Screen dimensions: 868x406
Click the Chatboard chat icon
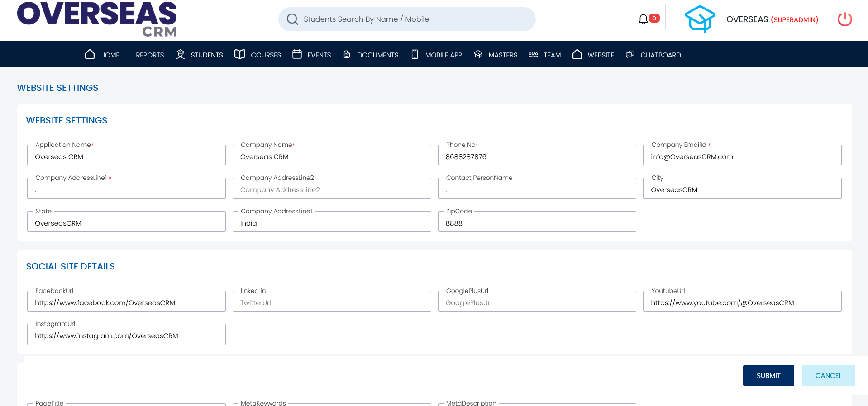(x=630, y=55)
